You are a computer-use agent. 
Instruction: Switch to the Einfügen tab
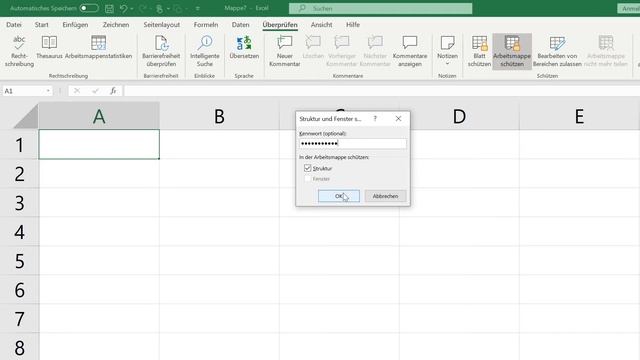pyautogui.click(x=75, y=24)
